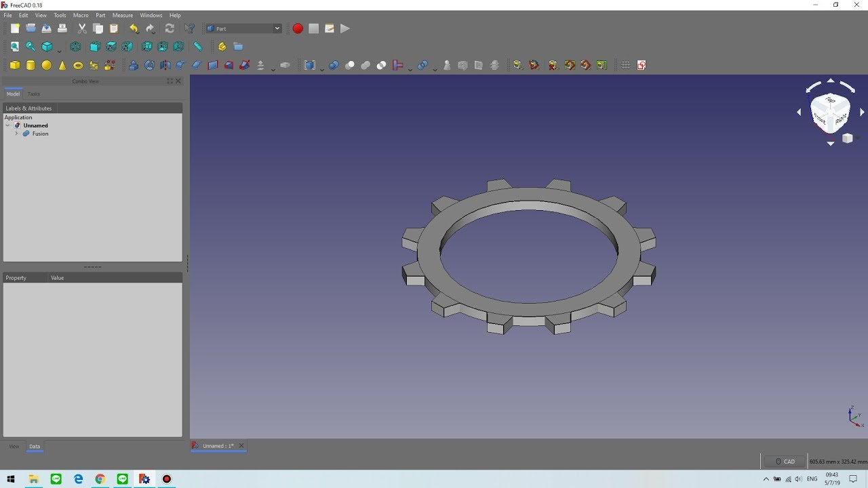Open the Part workbench dropdown

pyautogui.click(x=243, y=28)
